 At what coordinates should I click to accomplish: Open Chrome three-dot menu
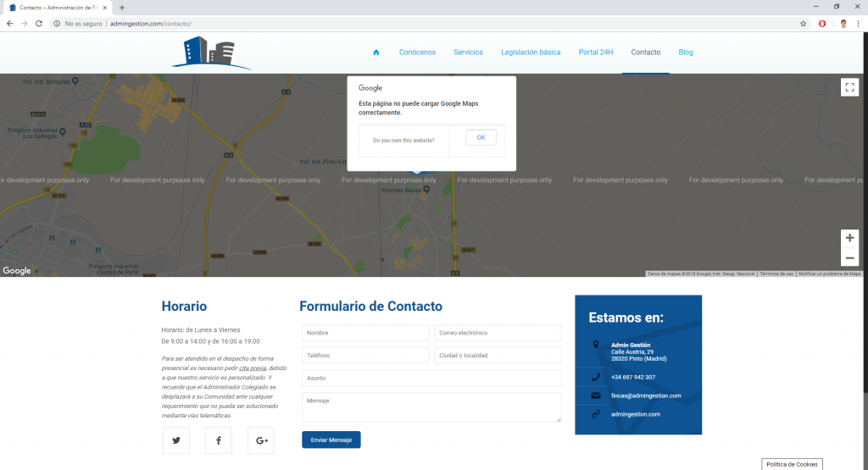point(859,24)
